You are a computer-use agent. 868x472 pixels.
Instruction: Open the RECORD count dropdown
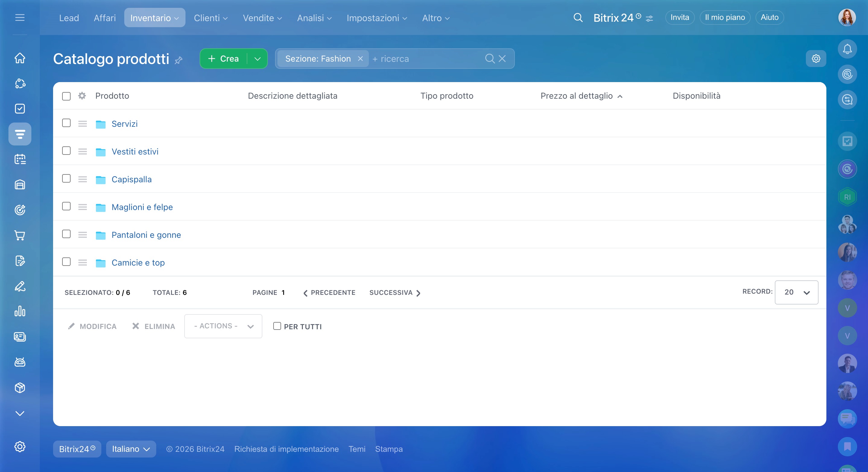[796, 292]
